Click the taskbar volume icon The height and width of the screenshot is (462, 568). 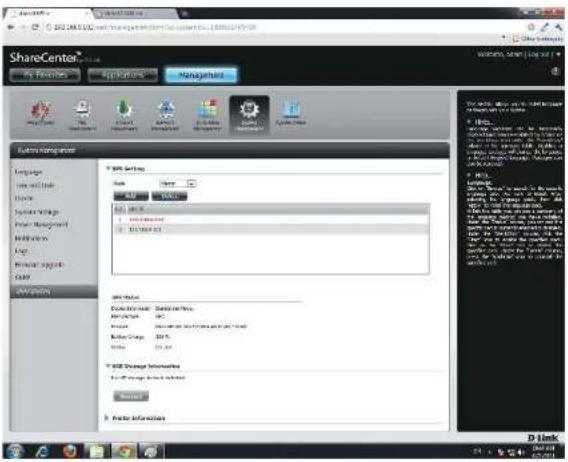tap(521, 452)
